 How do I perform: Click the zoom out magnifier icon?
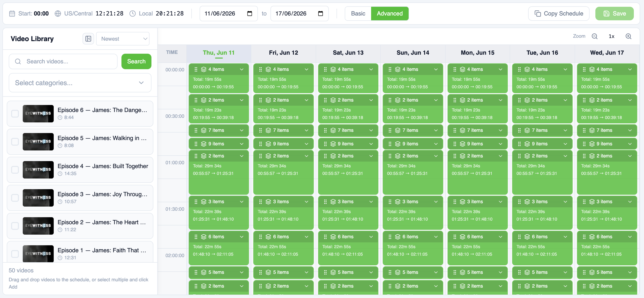[594, 36]
